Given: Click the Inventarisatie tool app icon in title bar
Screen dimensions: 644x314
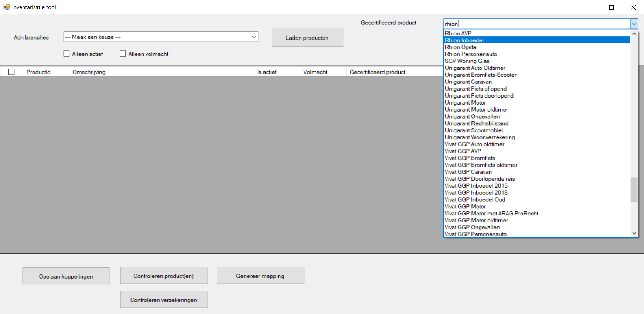Looking at the screenshot, I should point(6,7).
